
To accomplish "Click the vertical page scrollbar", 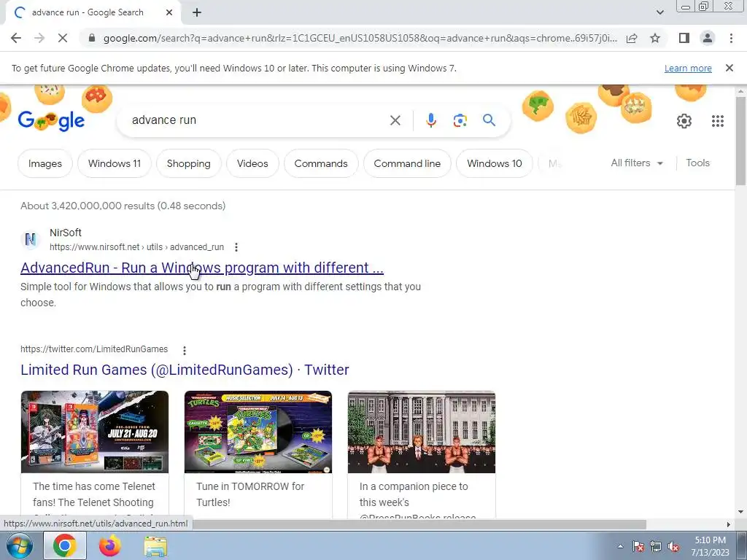I will point(740,141).
